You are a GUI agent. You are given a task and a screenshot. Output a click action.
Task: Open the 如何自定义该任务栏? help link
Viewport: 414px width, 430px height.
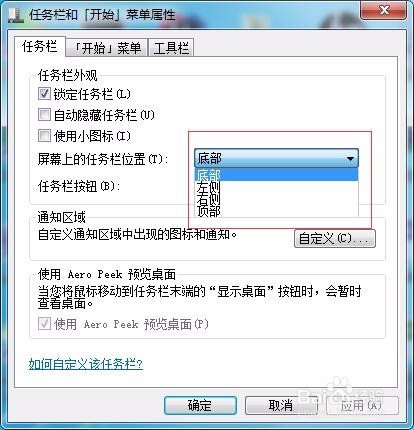(86, 364)
